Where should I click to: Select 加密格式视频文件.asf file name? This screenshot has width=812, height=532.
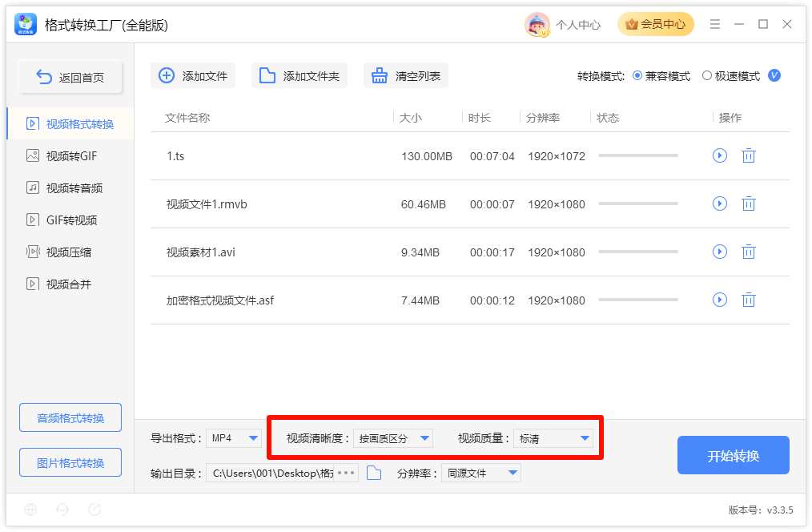point(220,300)
